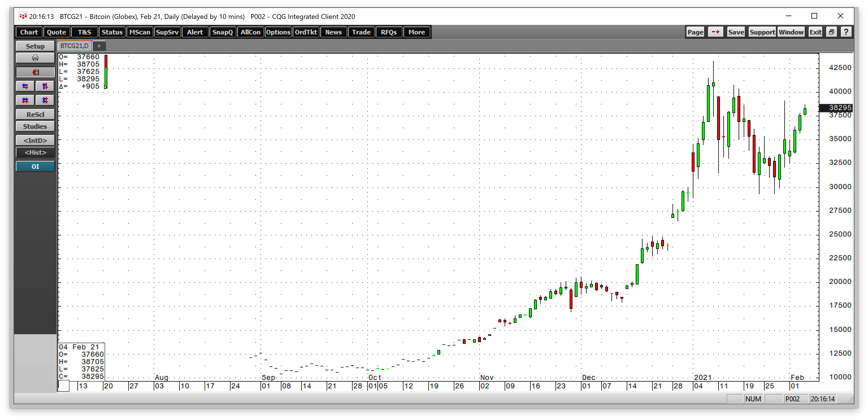The width and height of the screenshot is (868, 420).
Task: Toggle the <Hist> historical mode button
Action: click(35, 152)
